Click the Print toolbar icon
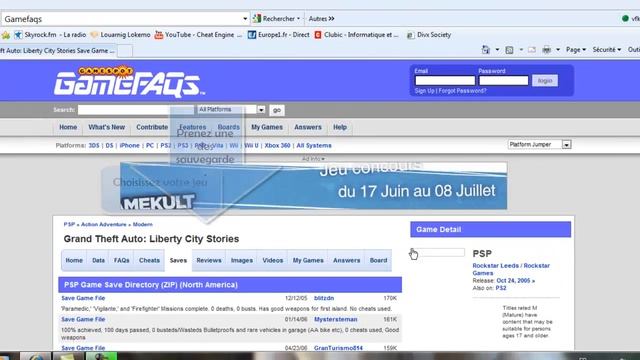Image resolution: width=640 pixels, height=360 pixels. coord(547,50)
